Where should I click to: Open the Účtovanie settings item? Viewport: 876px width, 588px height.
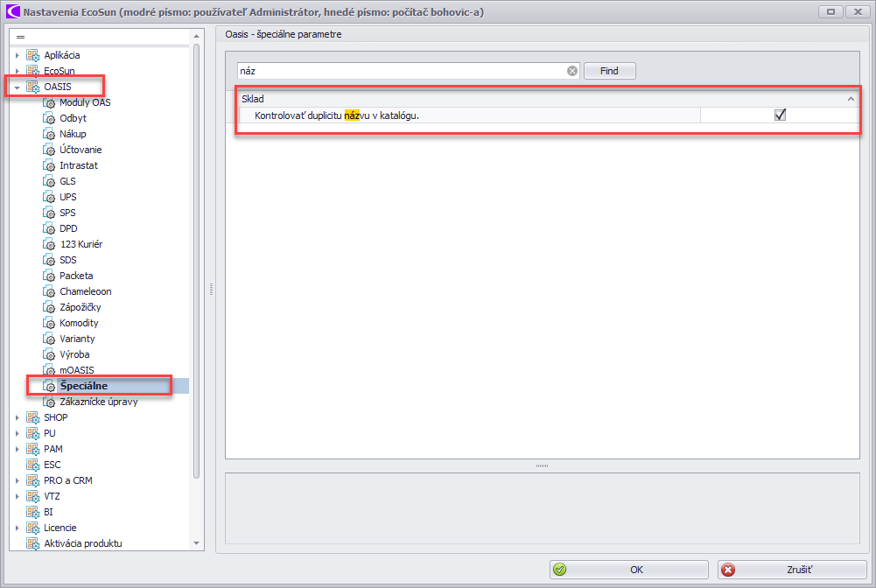[x=81, y=150]
